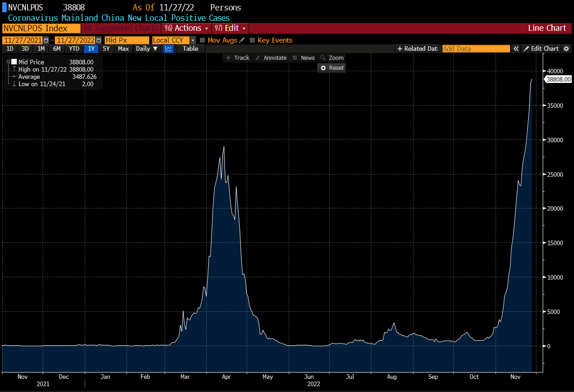Enable the Key Events checkbox
Screen dimensions: 574x392
(x=253, y=40)
